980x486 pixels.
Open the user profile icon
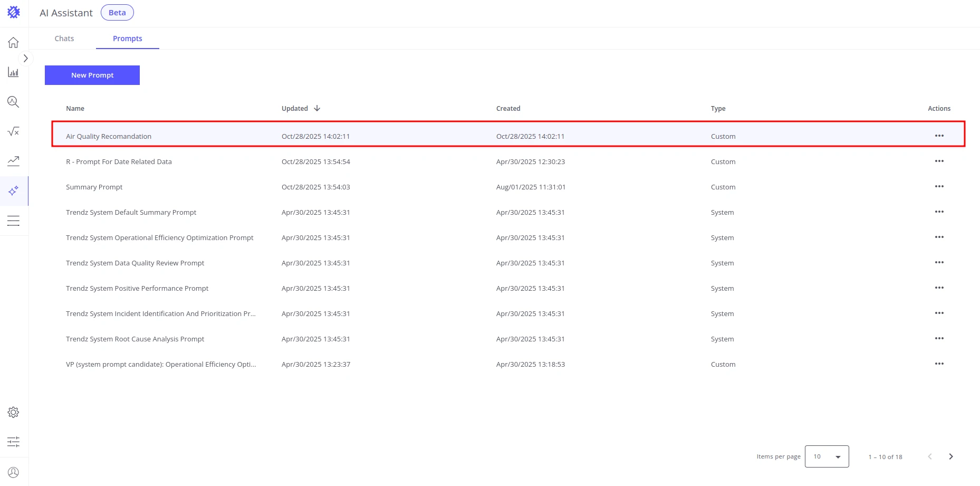pyautogui.click(x=13, y=472)
